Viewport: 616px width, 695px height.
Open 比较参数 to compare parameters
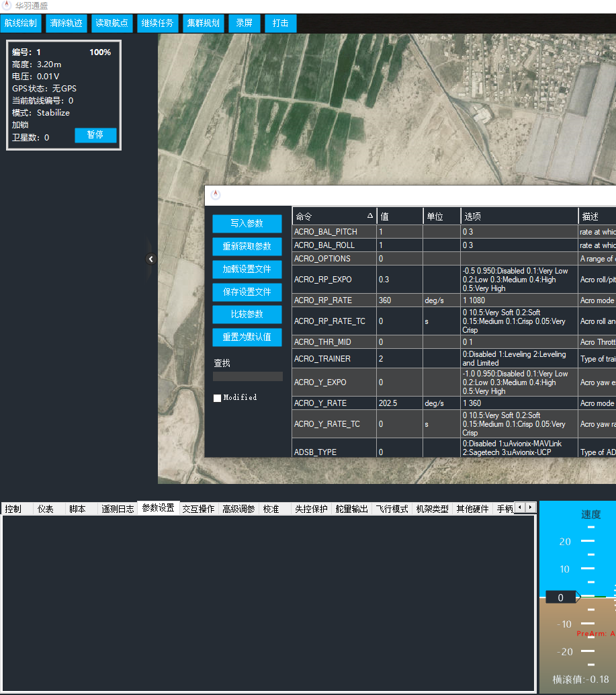pyautogui.click(x=247, y=315)
